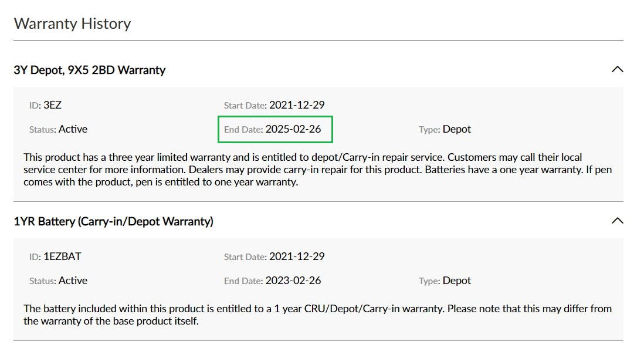Screen dimensions: 644x358
Task: Click the battery end date 2023-02-26
Action: 293,281
